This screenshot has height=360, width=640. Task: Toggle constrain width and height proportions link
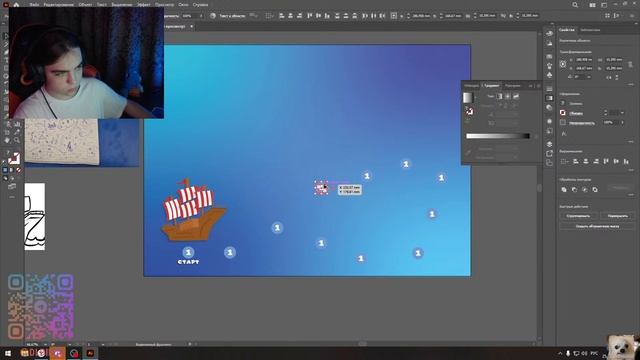[630, 64]
